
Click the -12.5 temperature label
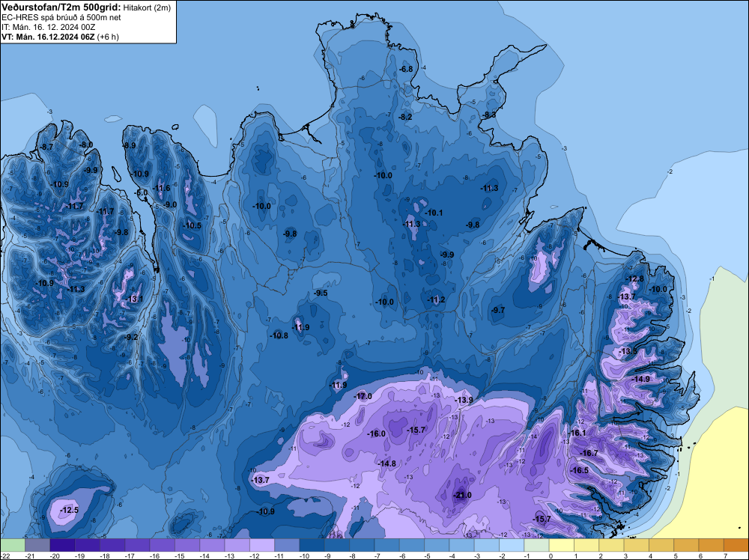pos(69,511)
